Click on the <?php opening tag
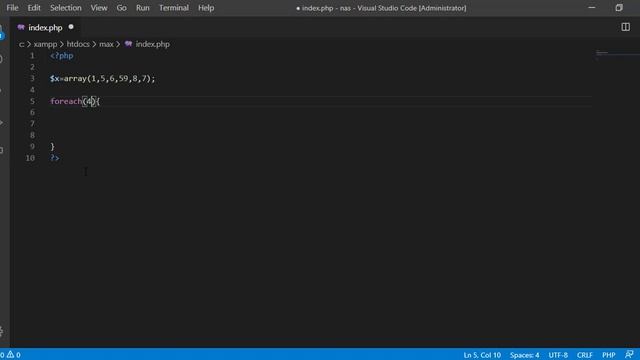 pos(62,56)
